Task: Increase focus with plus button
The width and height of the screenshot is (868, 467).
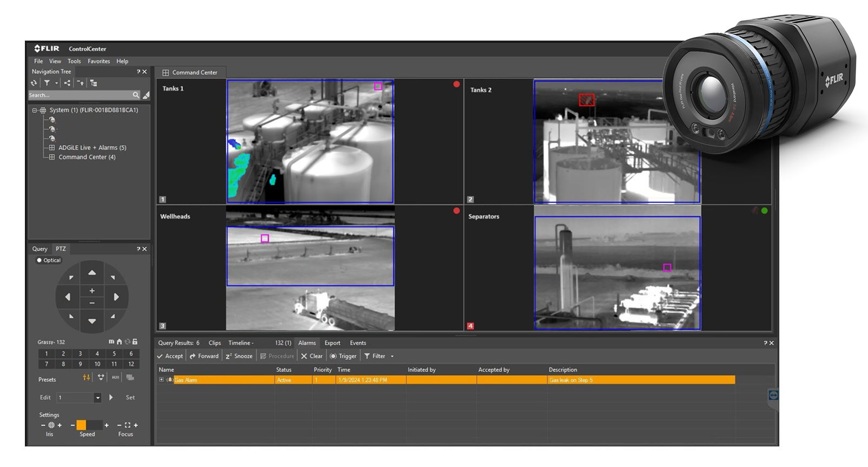Action: (x=136, y=425)
